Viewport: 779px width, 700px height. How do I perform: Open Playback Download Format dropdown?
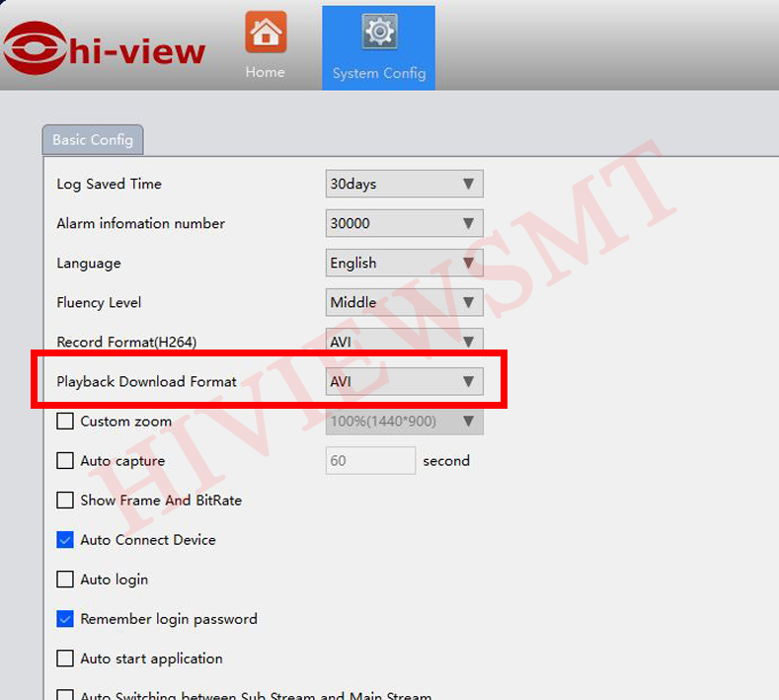pos(404,381)
